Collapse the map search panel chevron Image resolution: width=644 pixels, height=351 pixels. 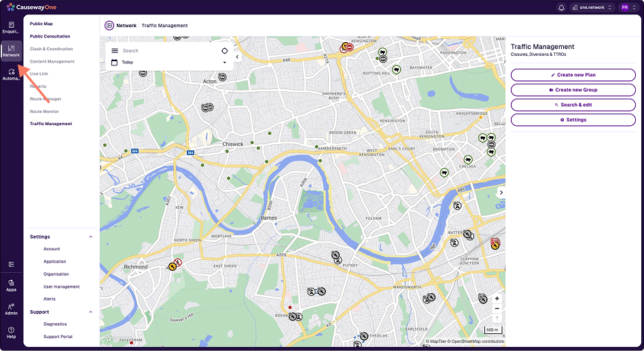pos(237,57)
